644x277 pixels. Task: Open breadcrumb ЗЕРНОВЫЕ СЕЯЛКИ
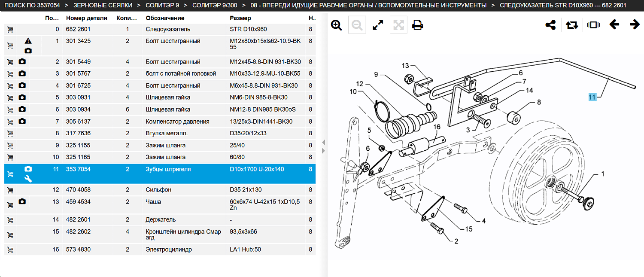click(x=103, y=6)
